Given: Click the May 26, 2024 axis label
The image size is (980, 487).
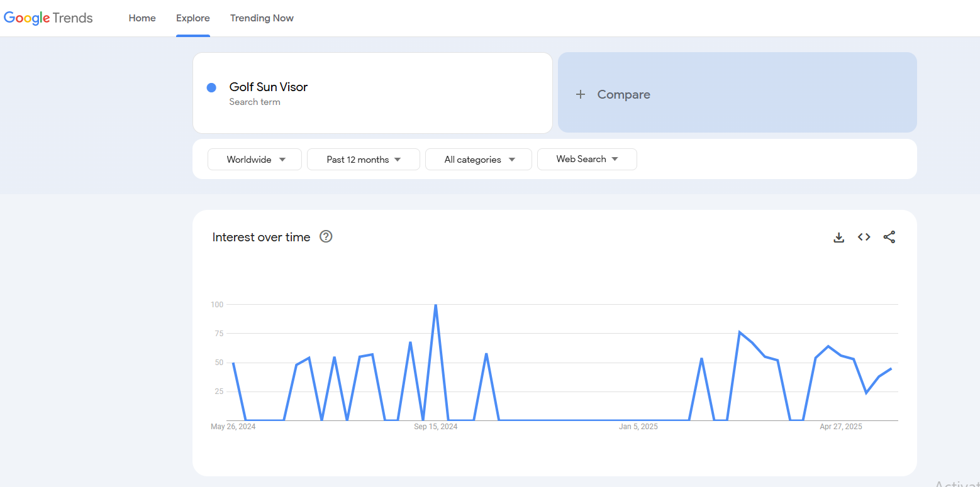Looking at the screenshot, I should coord(233,427).
